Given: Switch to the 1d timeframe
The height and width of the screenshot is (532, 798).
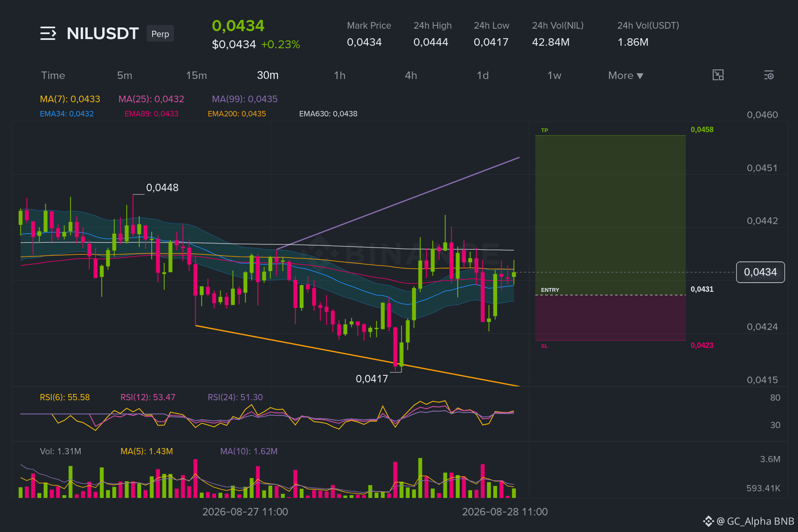Looking at the screenshot, I should tap(483, 76).
